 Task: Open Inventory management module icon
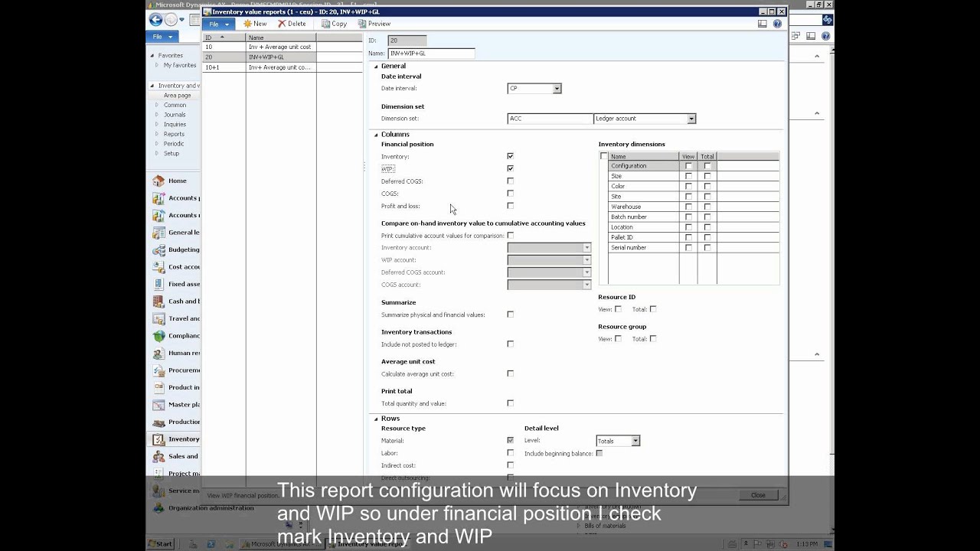(x=158, y=439)
